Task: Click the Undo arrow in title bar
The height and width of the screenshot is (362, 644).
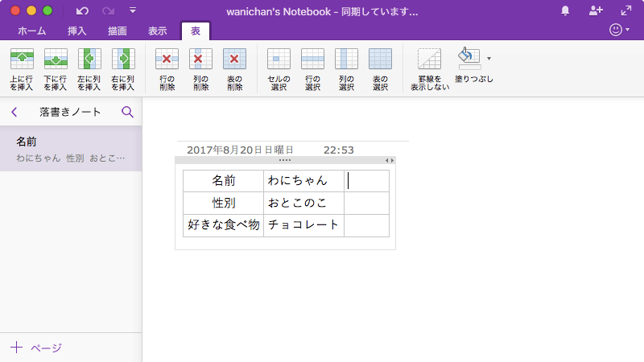Action: (82, 11)
